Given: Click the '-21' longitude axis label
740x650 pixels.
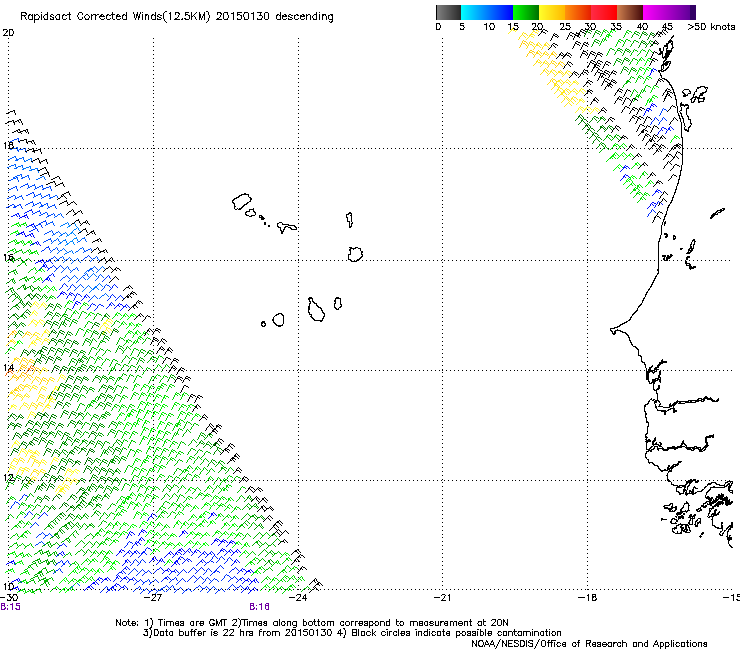Looking at the screenshot, I should [442, 597].
